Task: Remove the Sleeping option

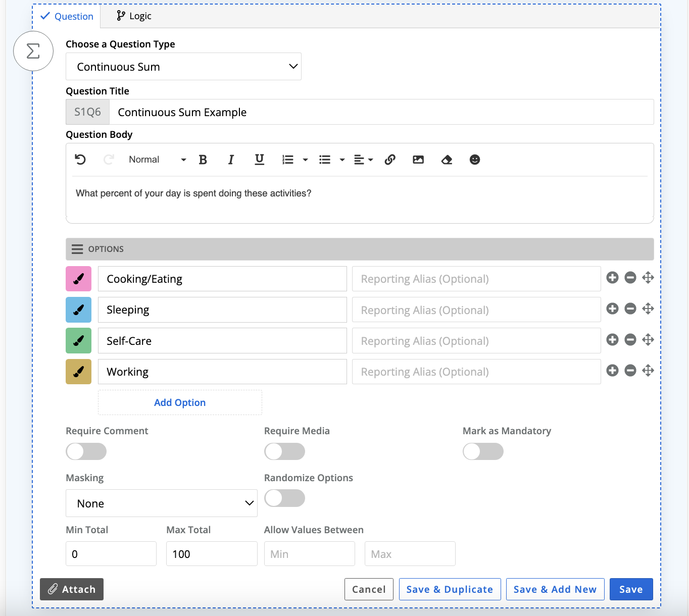Action: [x=630, y=309]
